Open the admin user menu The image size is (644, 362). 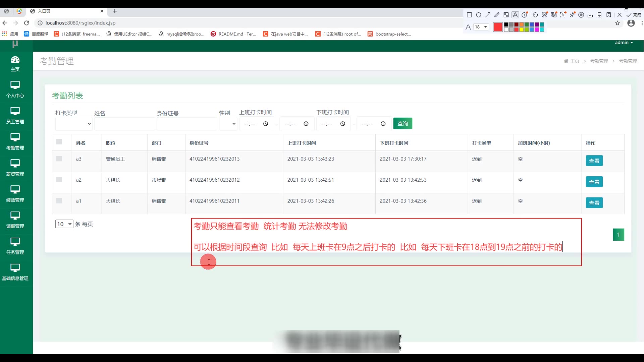click(624, 43)
